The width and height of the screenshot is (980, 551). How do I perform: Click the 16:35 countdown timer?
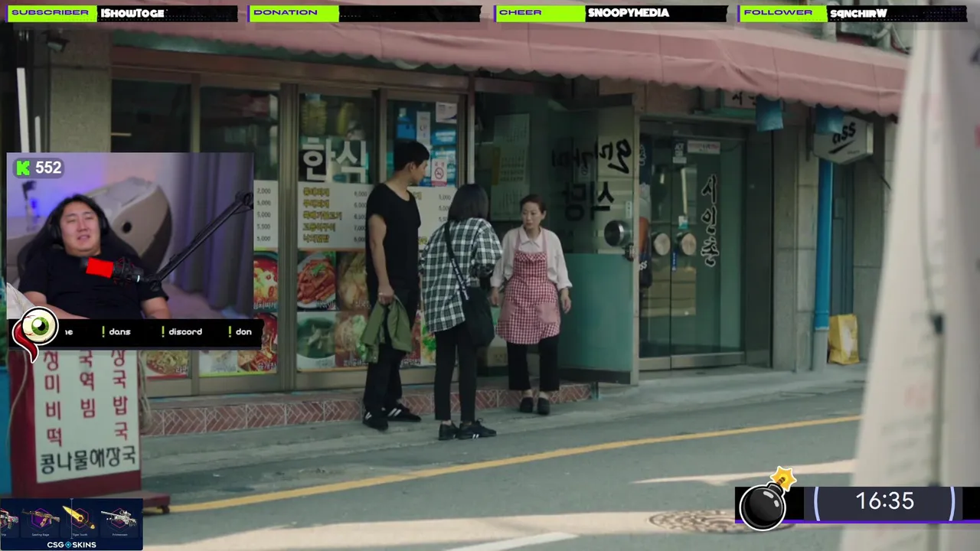(x=884, y=502)
